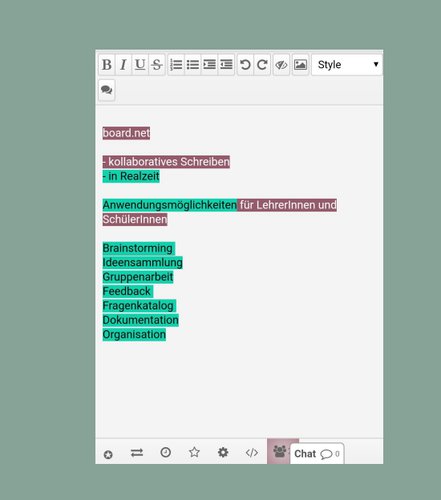
Task: Open the Style dropdown
Action: 347,65
